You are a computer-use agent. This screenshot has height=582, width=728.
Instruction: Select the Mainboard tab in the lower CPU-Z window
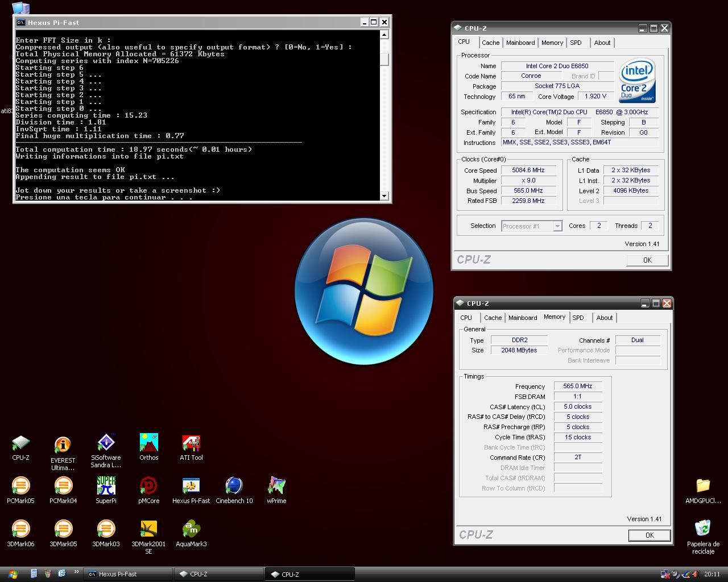(523, 318)
